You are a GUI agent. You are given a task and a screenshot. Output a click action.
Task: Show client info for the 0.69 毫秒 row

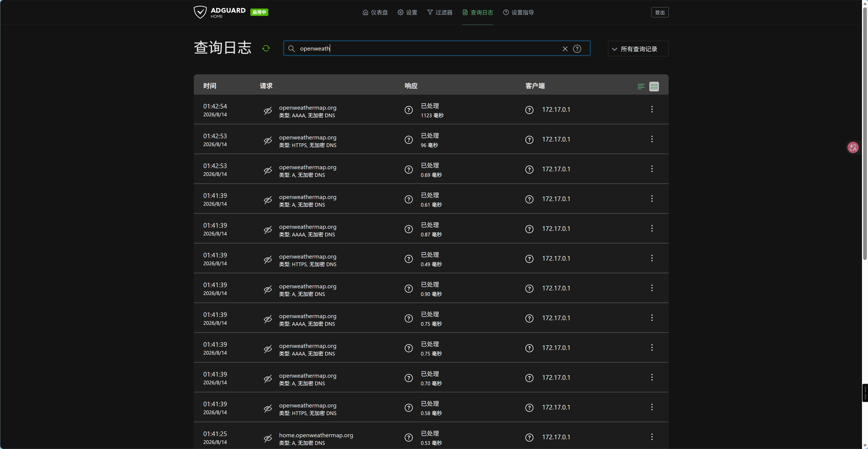[529, 169]
